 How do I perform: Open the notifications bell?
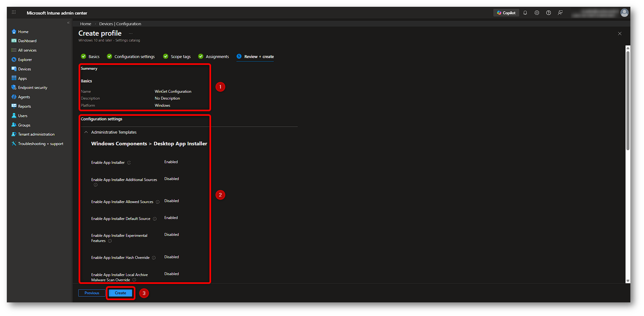[x=525, y=13]
